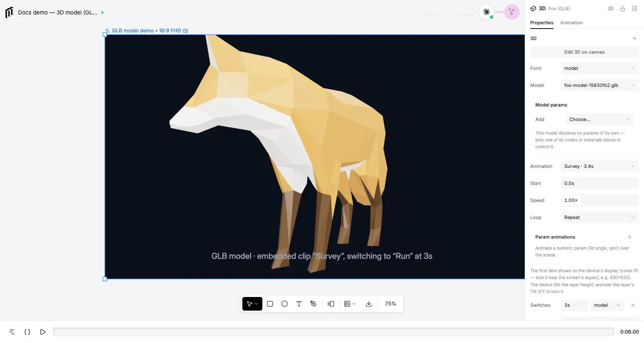Click the top-left frame resize handle

point(105,35)
